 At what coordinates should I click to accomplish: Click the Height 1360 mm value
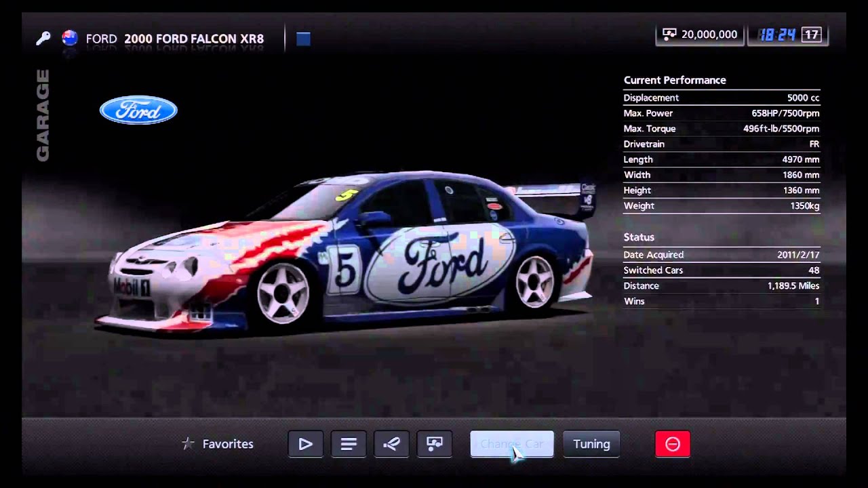[801, 190]
